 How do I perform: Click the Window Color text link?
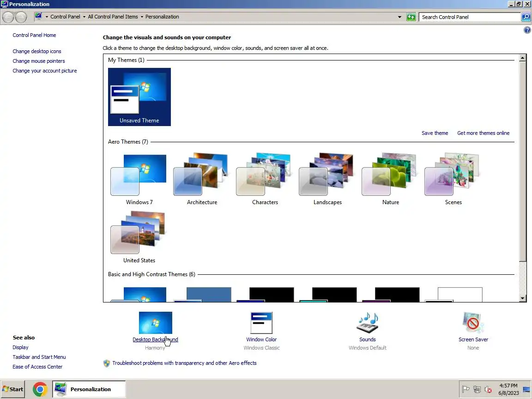[x=261, y=339]
